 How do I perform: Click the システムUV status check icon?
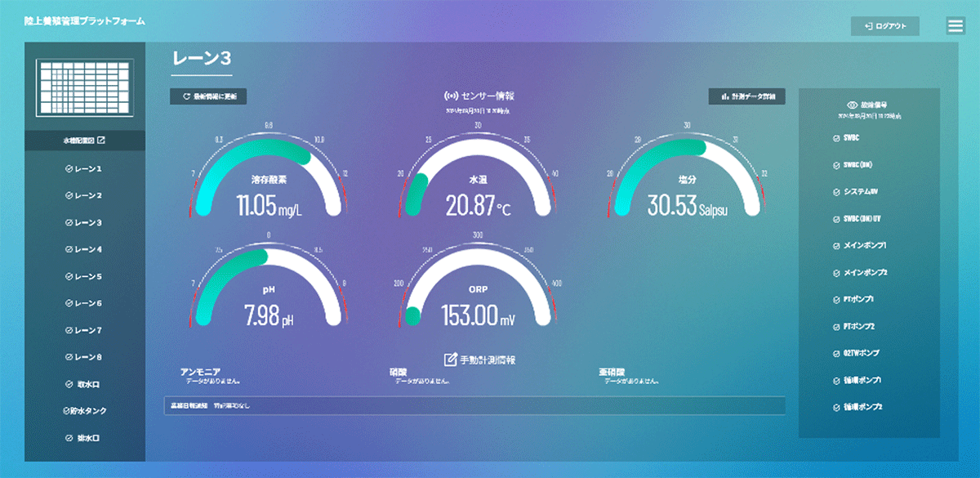coord(836,191)
